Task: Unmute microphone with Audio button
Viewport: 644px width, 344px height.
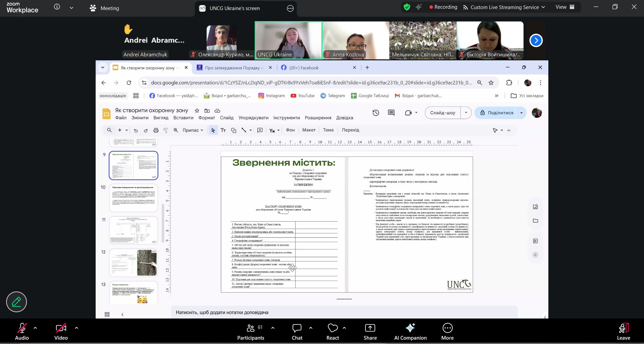Action: point(22,331)
